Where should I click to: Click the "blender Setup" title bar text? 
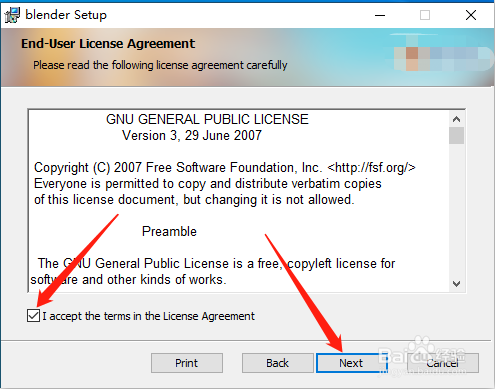coord(66,15)
